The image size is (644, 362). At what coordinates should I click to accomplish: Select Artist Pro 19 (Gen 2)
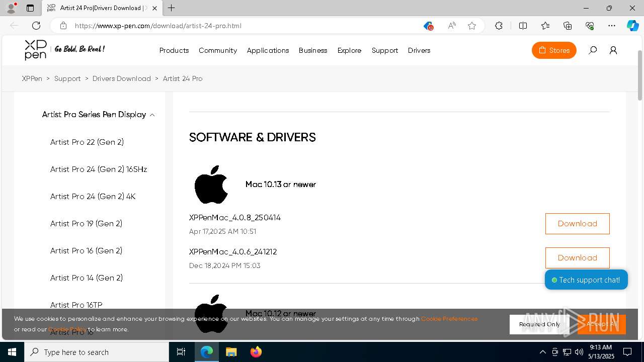point(86,224)
